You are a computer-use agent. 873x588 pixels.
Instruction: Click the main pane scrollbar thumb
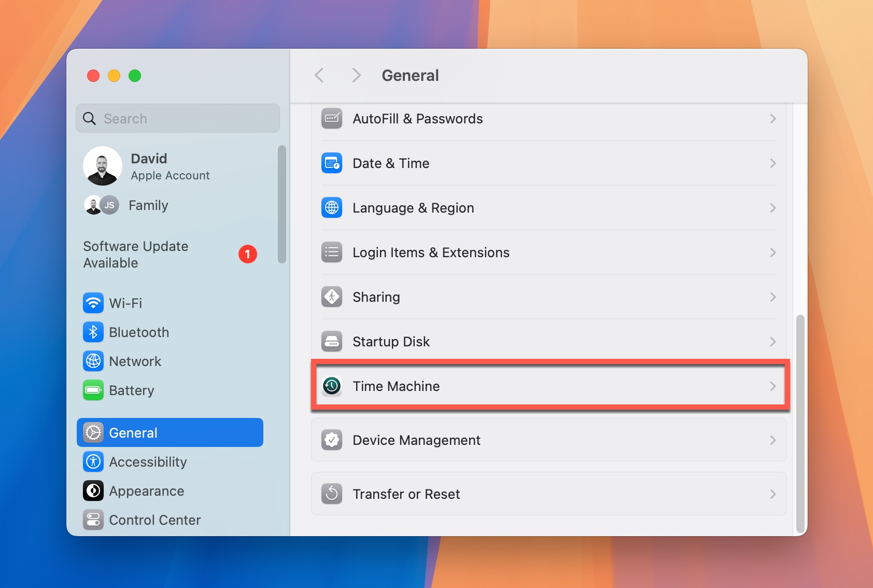coord(800,424)
